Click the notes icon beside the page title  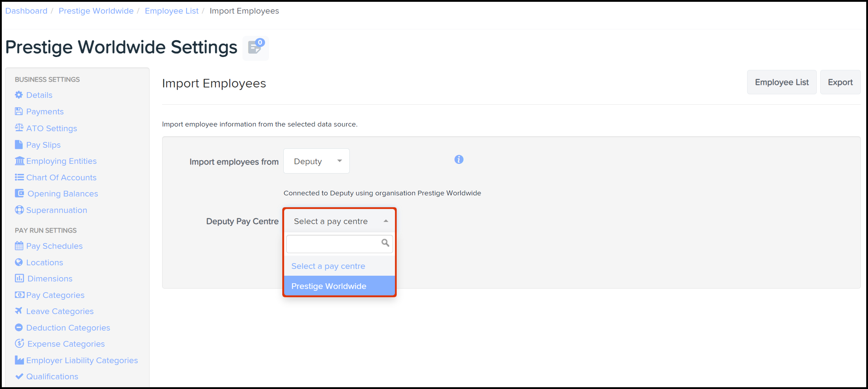(x=255, y=48)
